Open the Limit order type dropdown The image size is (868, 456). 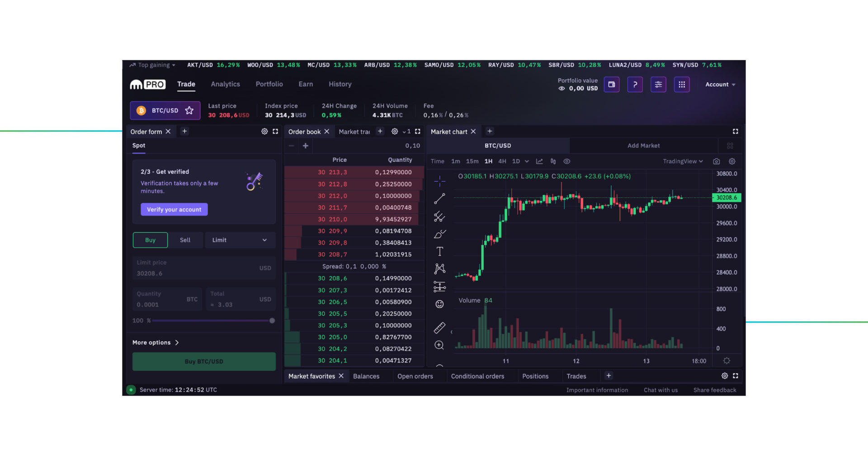[x=240, y=240]
